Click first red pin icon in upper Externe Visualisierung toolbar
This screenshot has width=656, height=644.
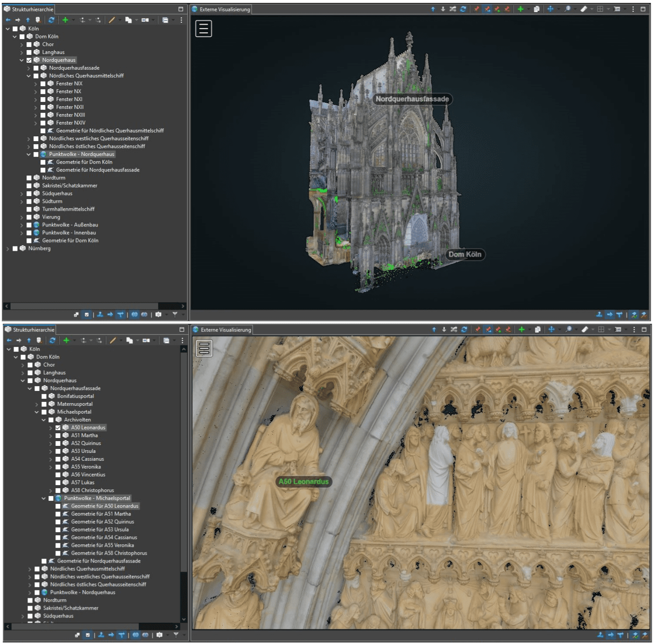click(477, 9)
